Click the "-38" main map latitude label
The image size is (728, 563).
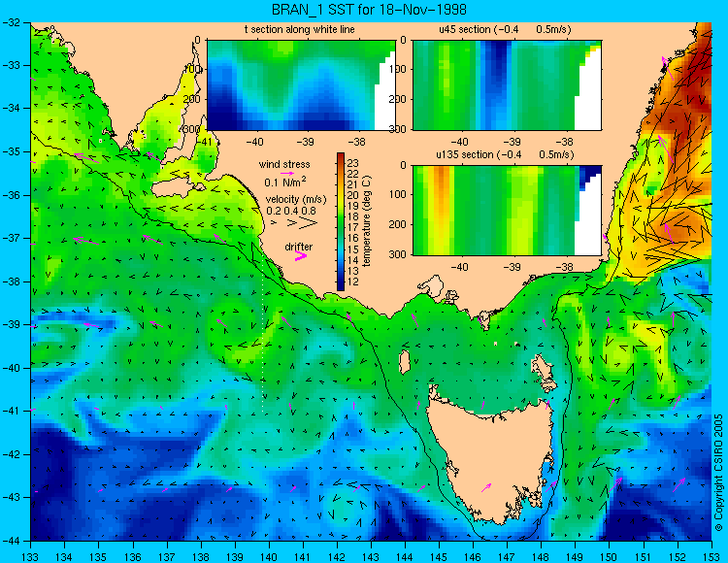coord(11,281)
